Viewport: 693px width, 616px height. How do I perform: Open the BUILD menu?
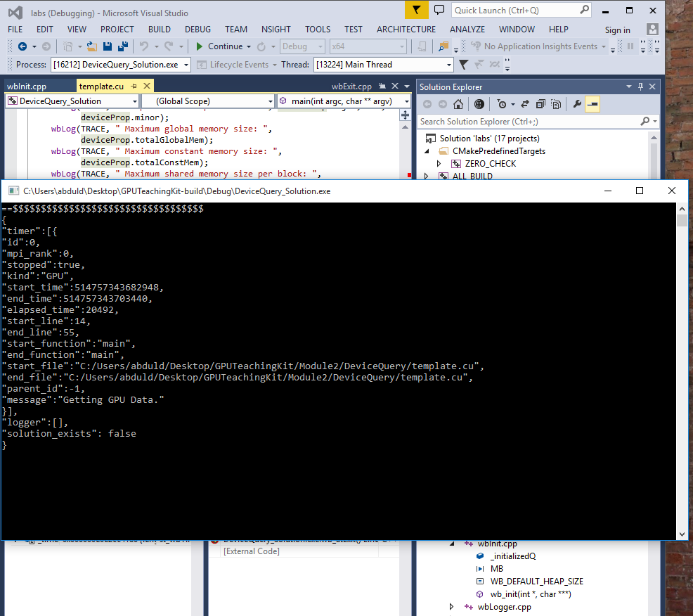click(x=159, y=30)
